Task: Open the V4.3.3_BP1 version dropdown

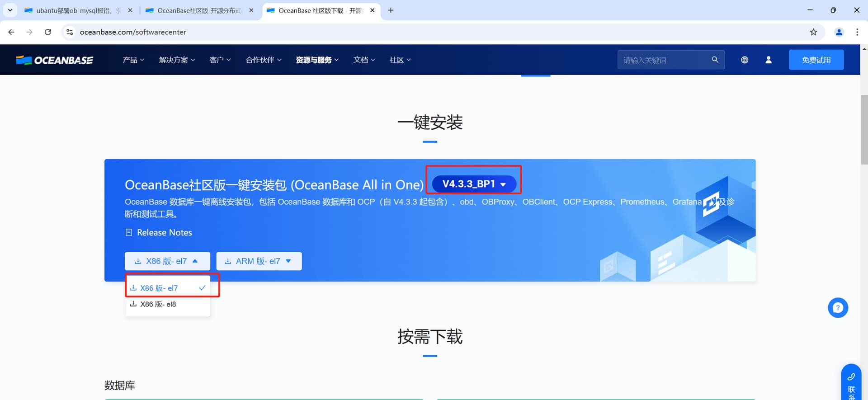Action: [474, 184]
